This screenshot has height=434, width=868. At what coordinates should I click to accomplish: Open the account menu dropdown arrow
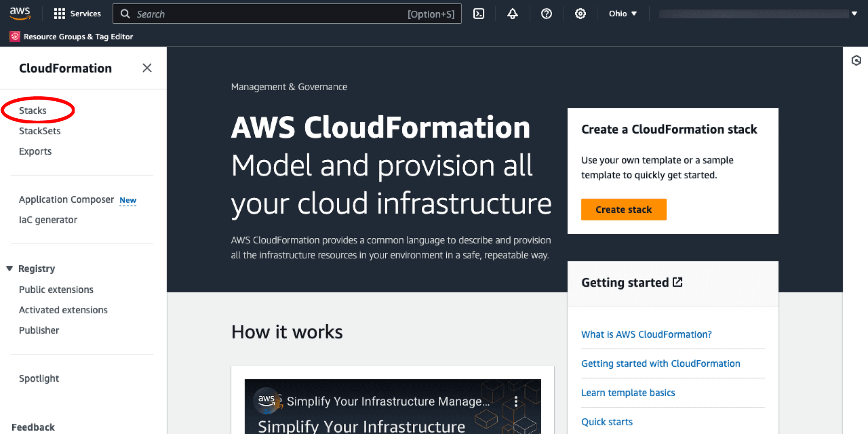click(854, 14)
